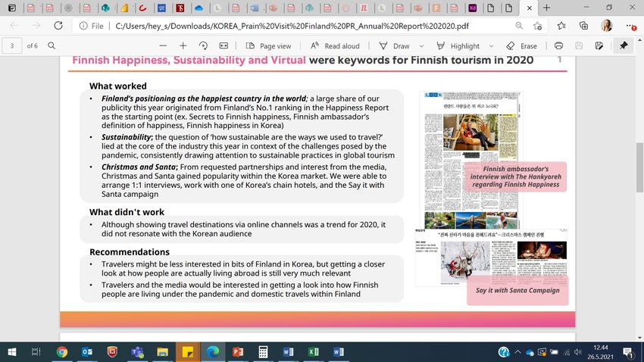This screenshot has height=362, width=644.
Task: Open the tab actions menu icon
Action: pos(12,8)
